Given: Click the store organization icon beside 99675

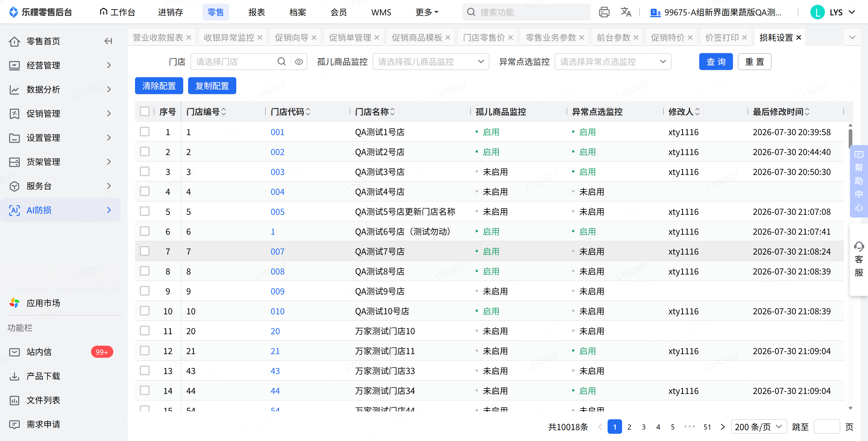Looking at the screenshot, I should point(655,13).
